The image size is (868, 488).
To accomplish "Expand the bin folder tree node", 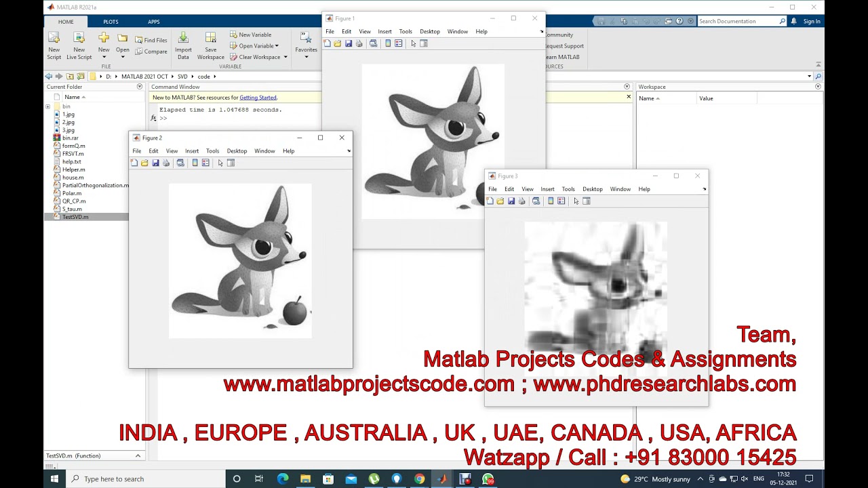I will (x=47, y=106).
